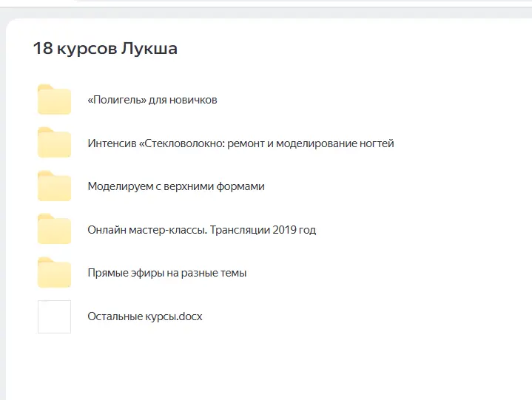Click the 18 курсов Лукша heading
Image resolution: width=532 pixels, height=400 pixels.
click(x=104, y=49)
